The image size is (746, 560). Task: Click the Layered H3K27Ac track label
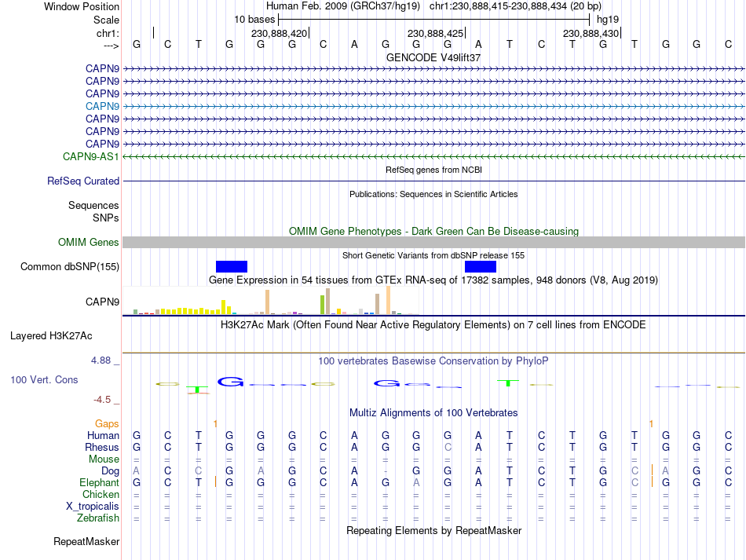(51, 336)
